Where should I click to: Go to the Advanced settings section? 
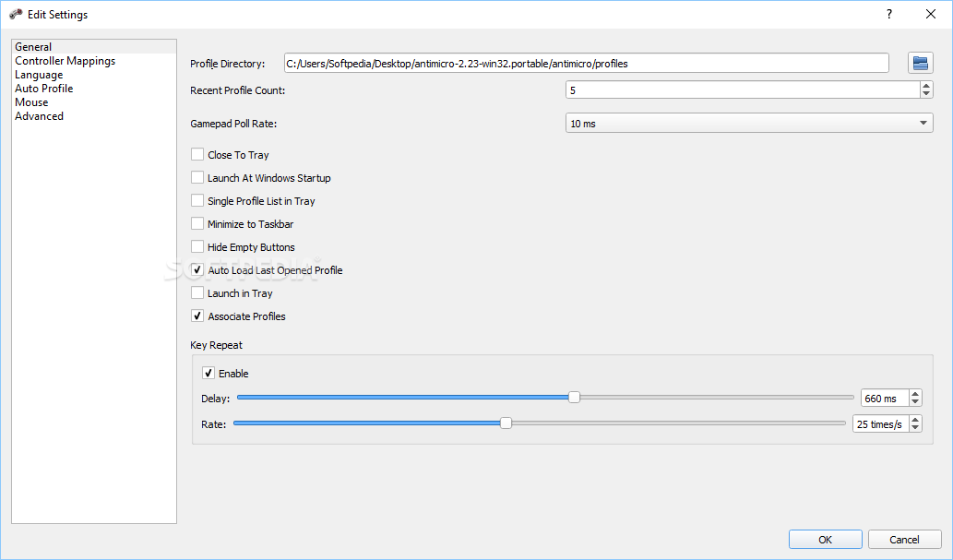pyautogui.click(x=40, y=116)
